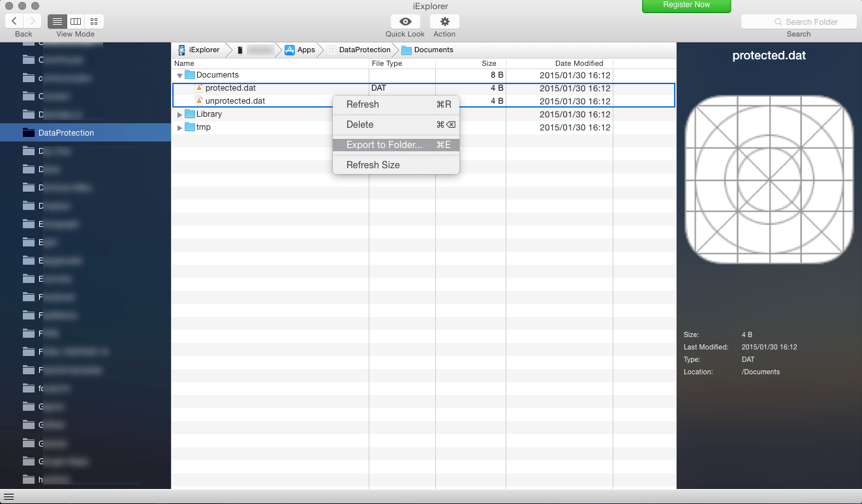
Task: Choose Refresh Size from context menu
Action: 396,165
